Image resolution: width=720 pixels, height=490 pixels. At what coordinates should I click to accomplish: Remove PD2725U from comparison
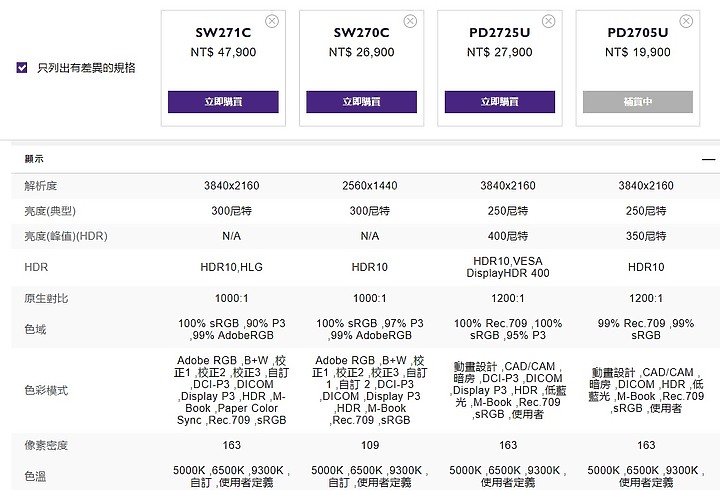point(548,21)
